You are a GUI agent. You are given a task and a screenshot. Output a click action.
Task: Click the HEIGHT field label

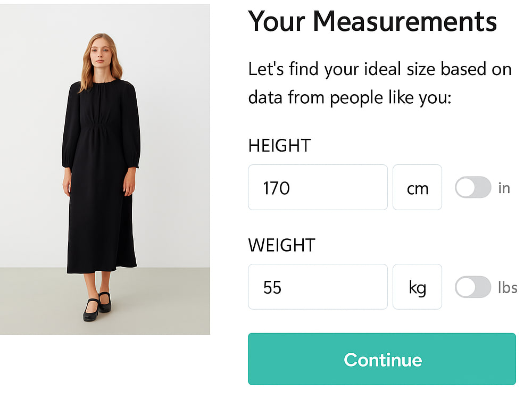pos(280,146)
